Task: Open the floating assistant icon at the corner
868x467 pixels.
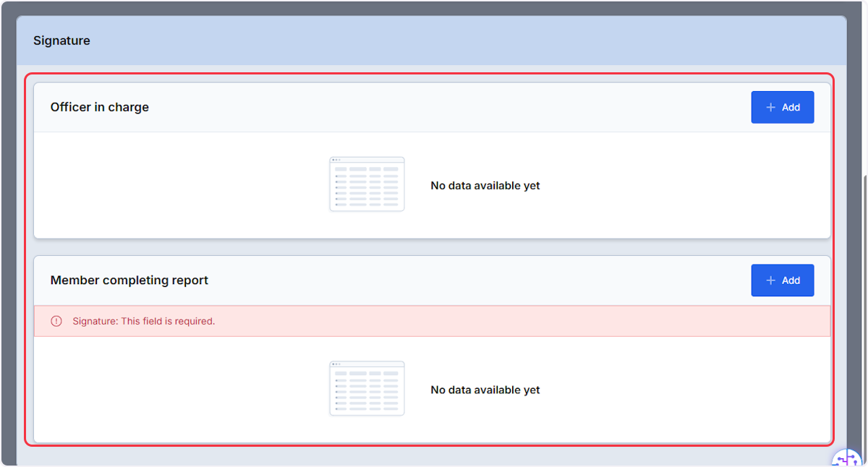Action: pyautogui.click(x=846, y=458)
